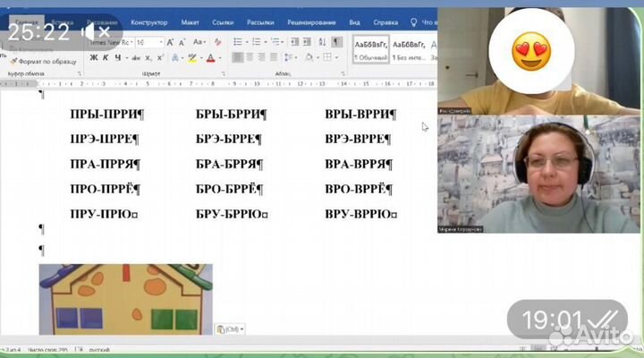Click the text highlight color icon
Screen dimensions: 644x358
coord(191,58)
